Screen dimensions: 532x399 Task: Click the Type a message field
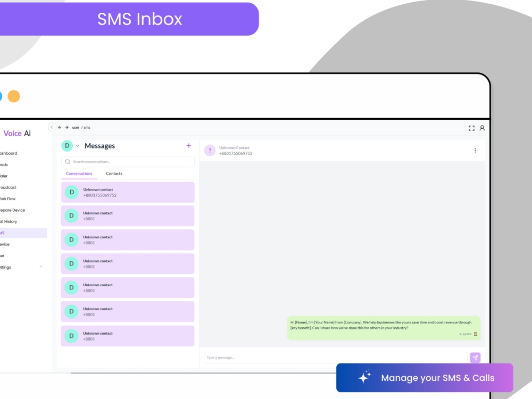336,358
